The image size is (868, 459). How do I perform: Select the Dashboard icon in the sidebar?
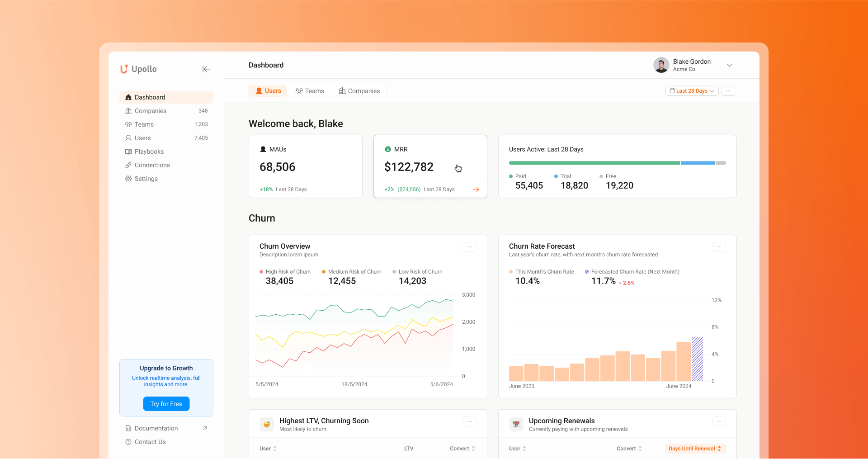(128, 97)
